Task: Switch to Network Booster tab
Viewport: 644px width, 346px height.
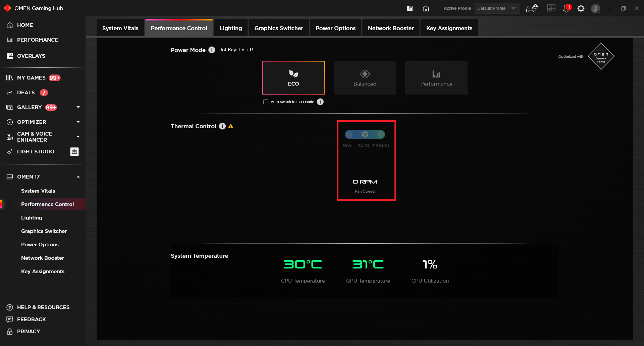Action: [391, 28]
